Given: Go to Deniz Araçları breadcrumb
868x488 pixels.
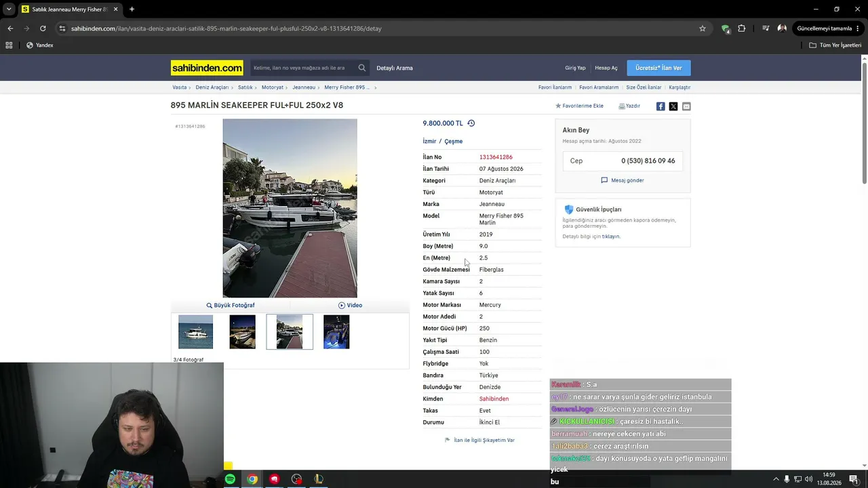Looking at the screenshot, I should (x=212, y=87).
